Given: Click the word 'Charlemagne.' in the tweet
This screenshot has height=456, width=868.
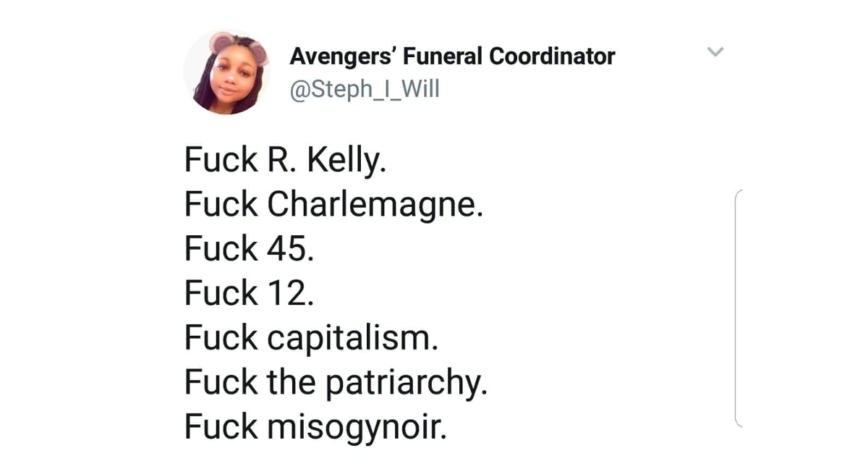Looking at the screenshot, I should click(375, 205).
